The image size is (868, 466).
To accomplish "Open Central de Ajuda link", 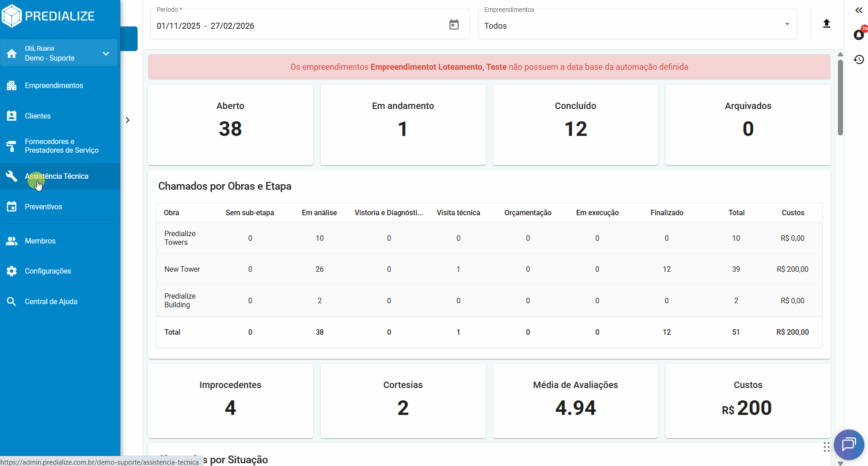I will point(51,302).
